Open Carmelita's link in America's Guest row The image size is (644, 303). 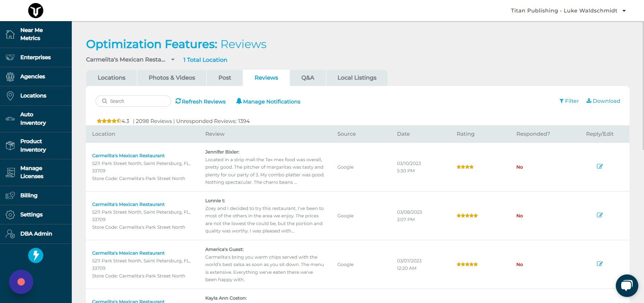tap(128, 253)
